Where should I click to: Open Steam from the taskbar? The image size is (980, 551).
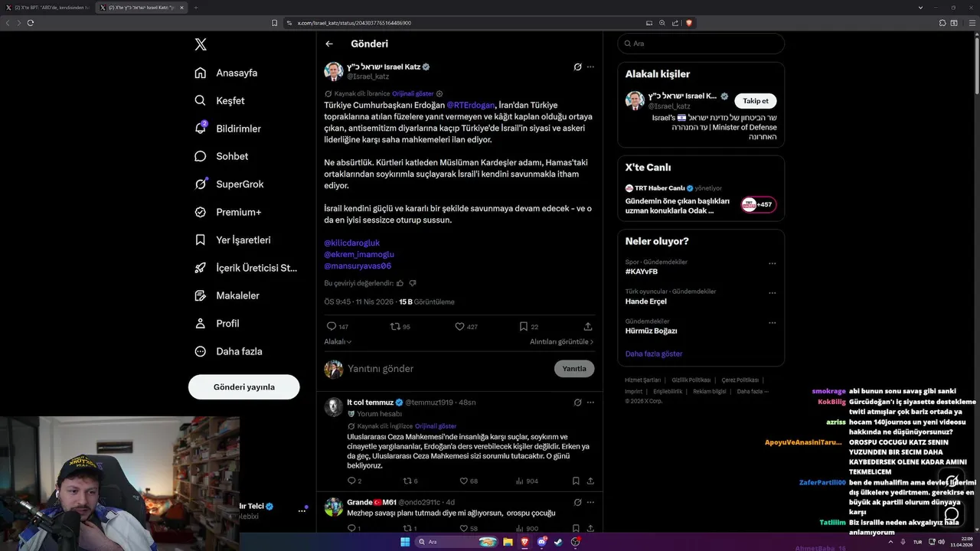click(x=558, y=542)
